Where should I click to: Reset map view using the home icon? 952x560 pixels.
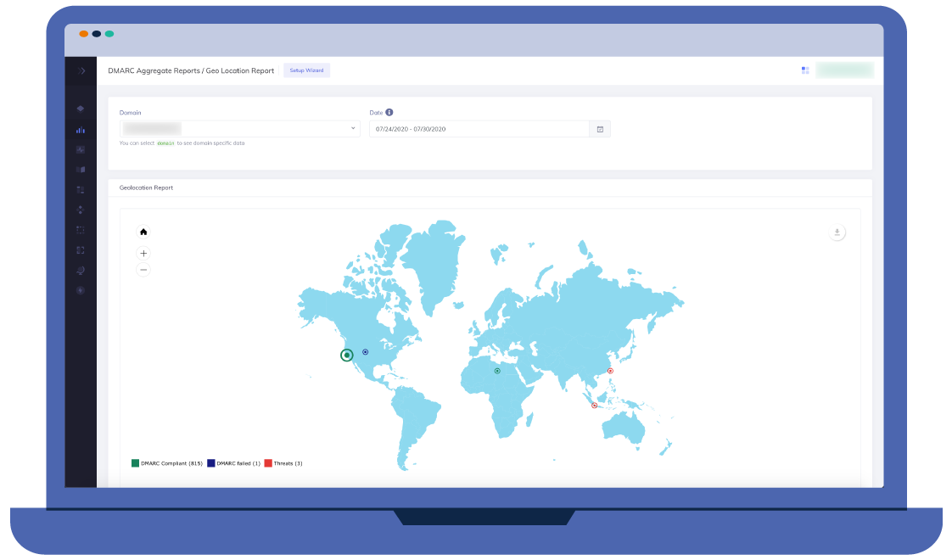(x=143, y=231)
